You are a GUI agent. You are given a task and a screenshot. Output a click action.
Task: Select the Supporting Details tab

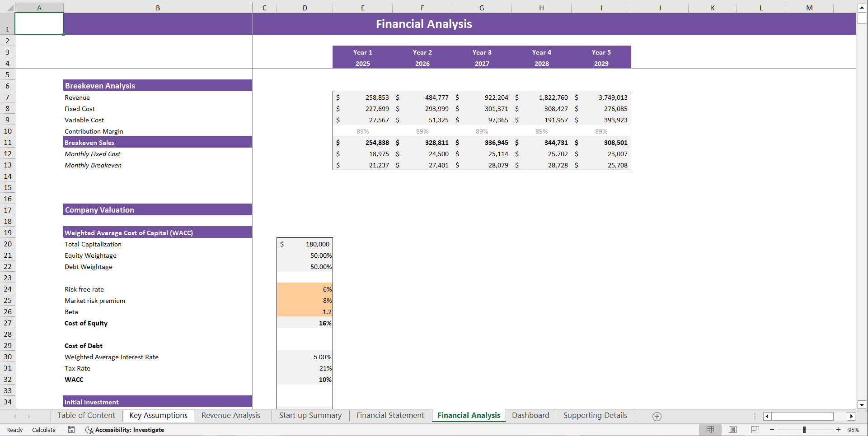coord(595,415)
